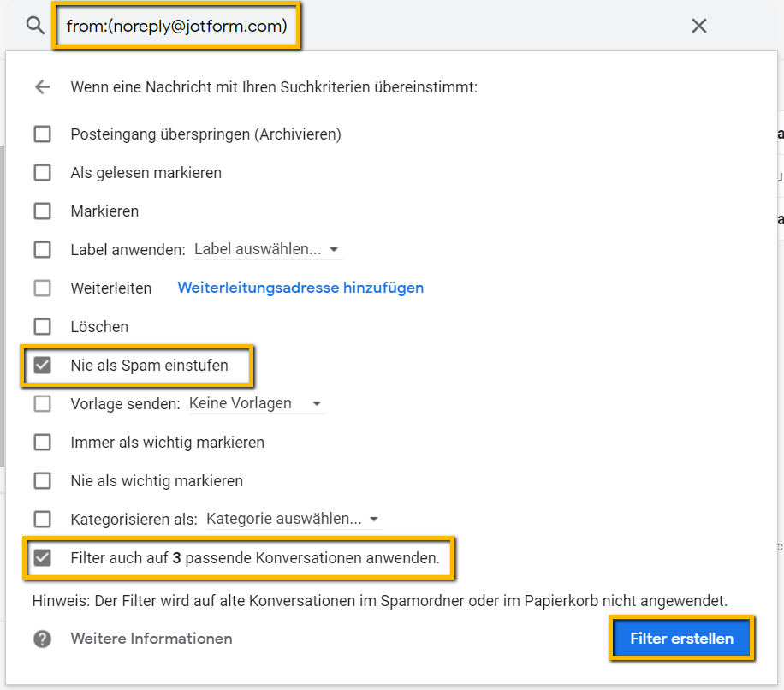
Task: Go back using the left arrow icon
Action: click(42, 87)
